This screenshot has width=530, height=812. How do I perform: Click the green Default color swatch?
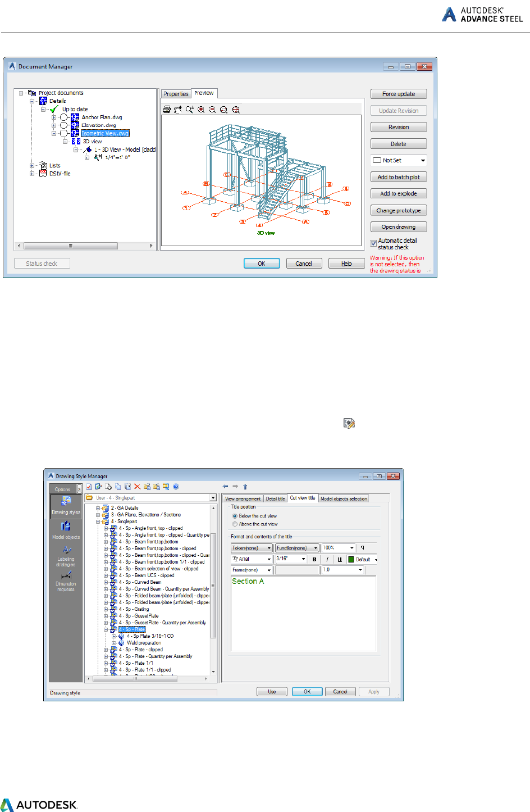[351, 559]
